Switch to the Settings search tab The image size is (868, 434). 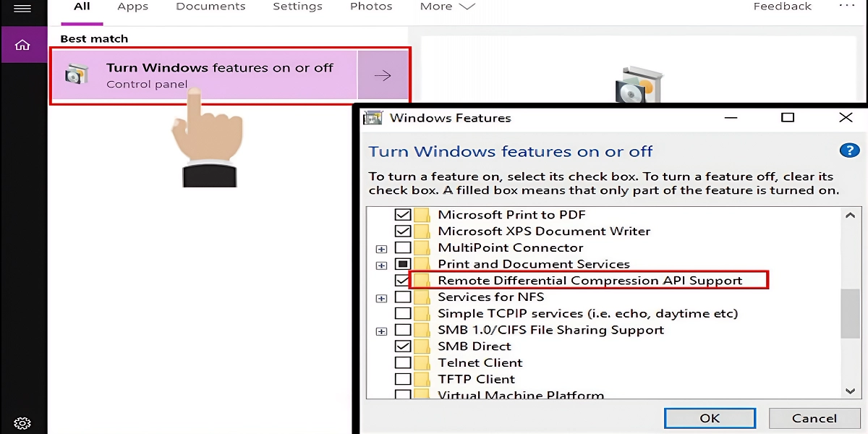(x=297, y=7)
